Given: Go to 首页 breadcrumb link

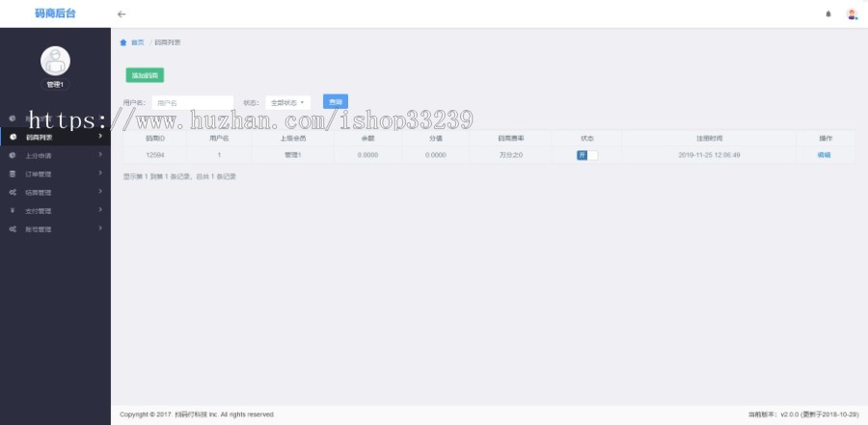Looking at the screenshot, I should coord(137,42).
